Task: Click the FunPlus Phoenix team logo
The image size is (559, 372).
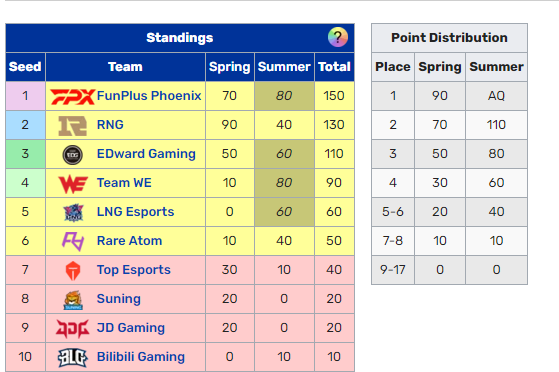Action: 73,96
